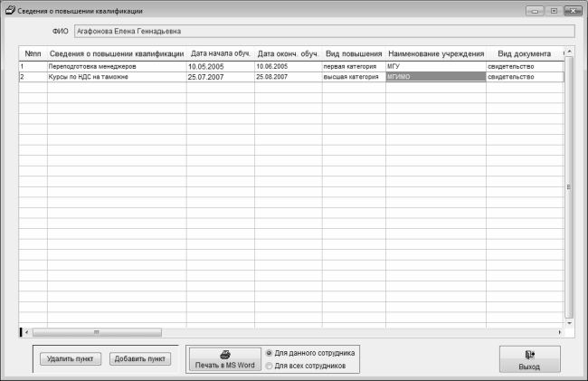
Task: Select the 'Переподготовка менеджеров' row cell
Action: (117, 66)
